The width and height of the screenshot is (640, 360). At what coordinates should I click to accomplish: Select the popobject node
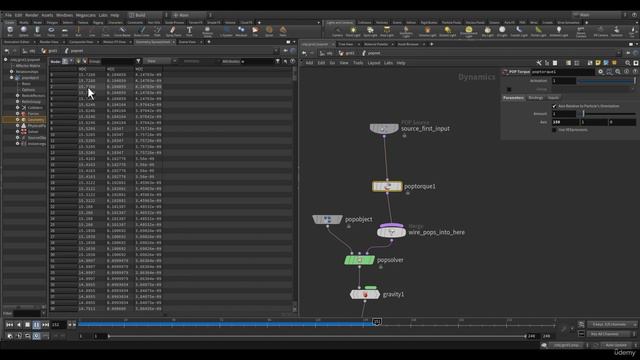tap(327, 220)
